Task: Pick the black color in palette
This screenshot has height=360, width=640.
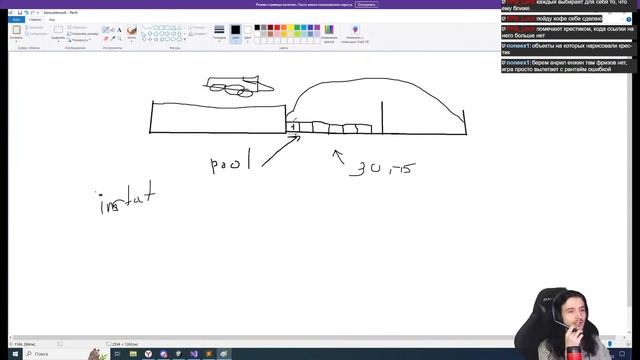Action: (257, 27)
